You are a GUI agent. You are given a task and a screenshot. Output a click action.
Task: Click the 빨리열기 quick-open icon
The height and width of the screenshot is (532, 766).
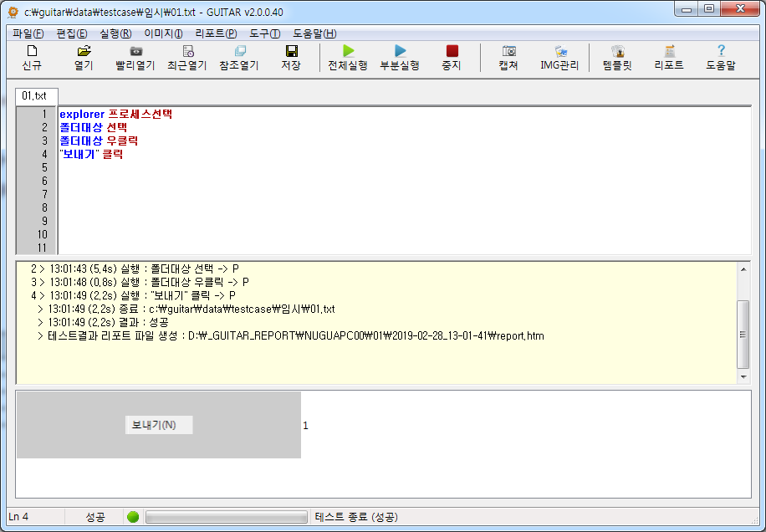click(x=135, y=59)
